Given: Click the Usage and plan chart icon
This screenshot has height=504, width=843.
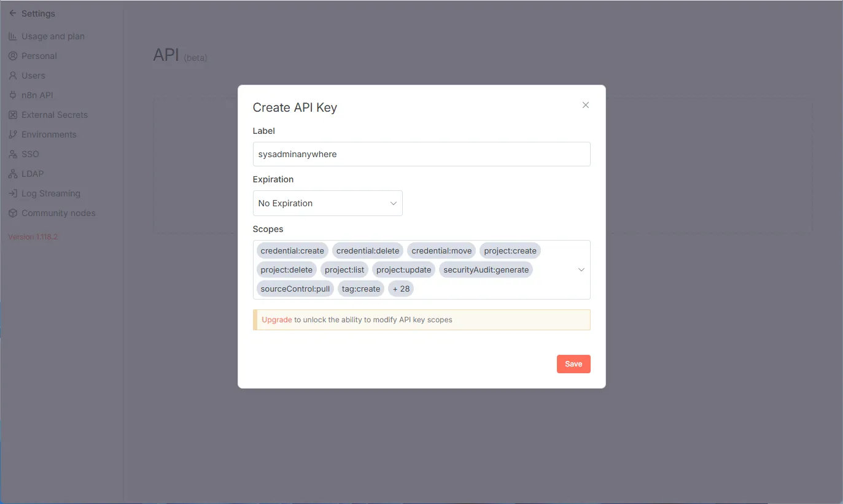Looking at the screenshot, I should tap(12, 36).
